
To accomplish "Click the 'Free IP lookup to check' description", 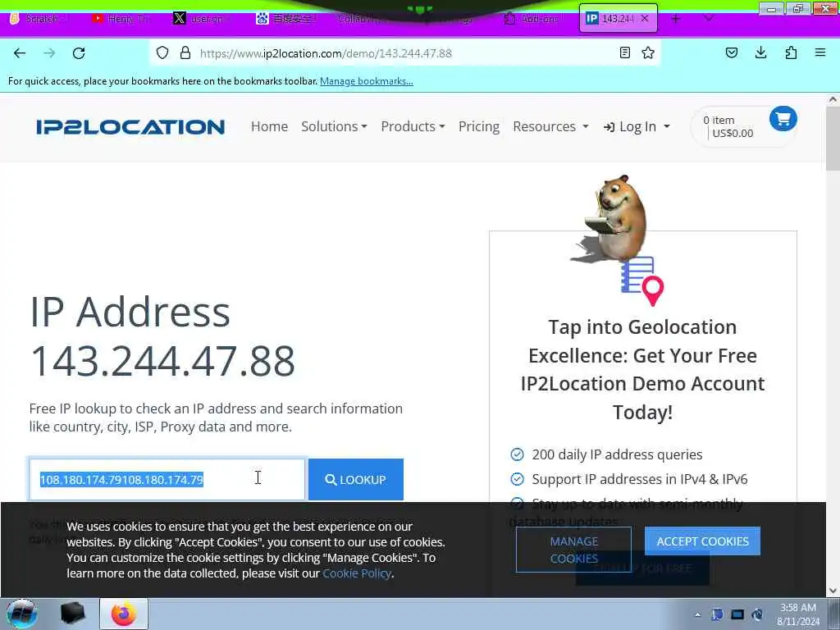I will tap(216, 418).
